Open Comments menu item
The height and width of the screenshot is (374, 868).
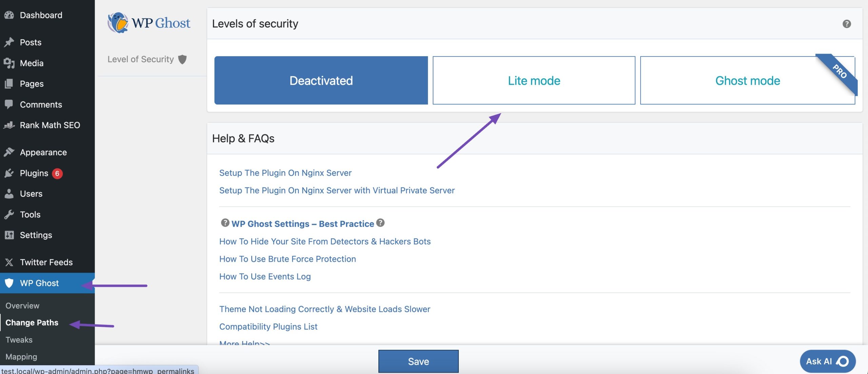[x=47, y=104]
